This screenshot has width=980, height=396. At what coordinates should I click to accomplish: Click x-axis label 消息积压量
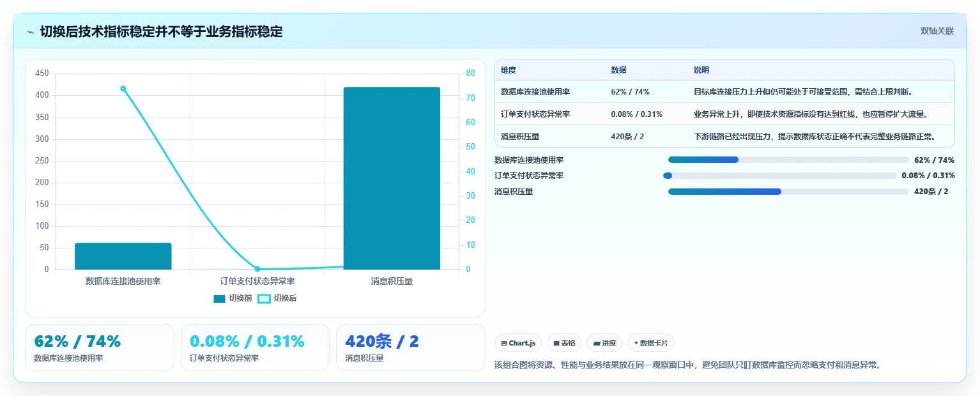tap(392, 281)
